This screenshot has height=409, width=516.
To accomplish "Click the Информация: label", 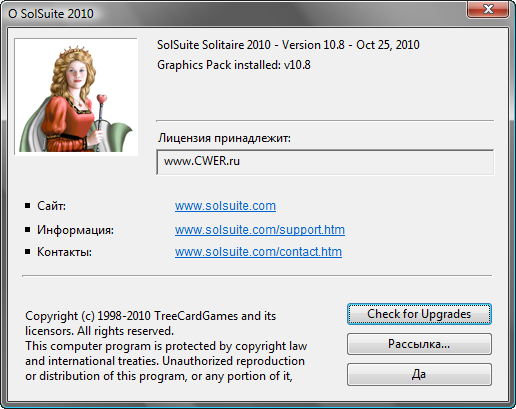I will [75, 230].
